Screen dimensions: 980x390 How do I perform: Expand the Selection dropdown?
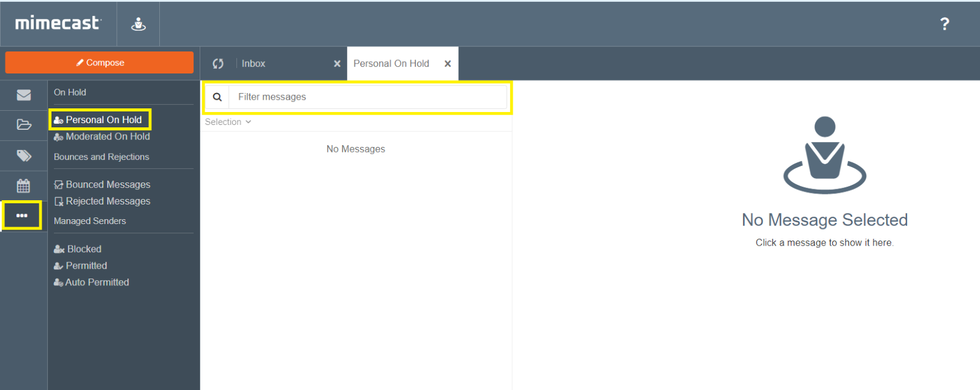[228, 122]
